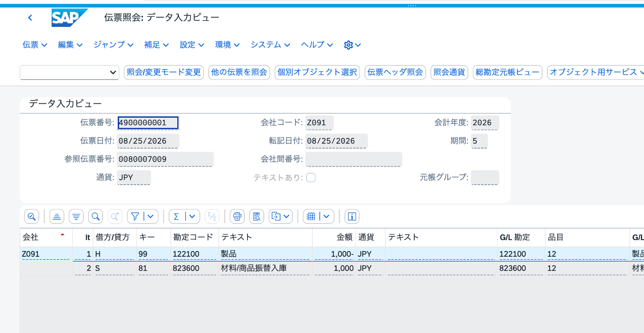644x333 pixels.
Task: Click the empty 会社間番号 field
Action: coord(353,159)
